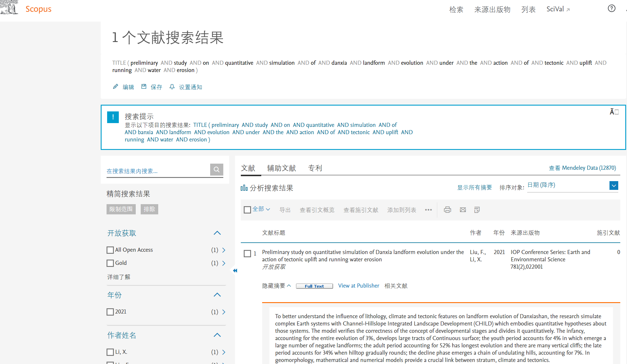Collapse sidebar with double arrow icon
The image size is (627, 364).
[235, 270]
